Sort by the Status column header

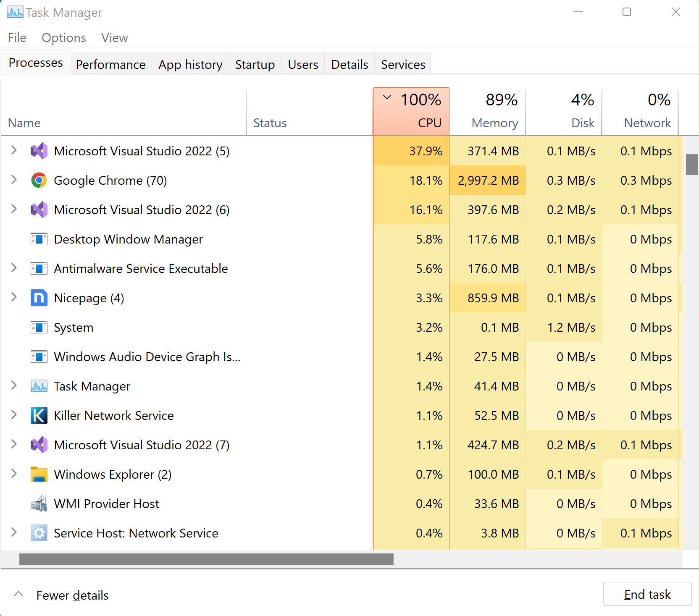(x=310, y=111)
